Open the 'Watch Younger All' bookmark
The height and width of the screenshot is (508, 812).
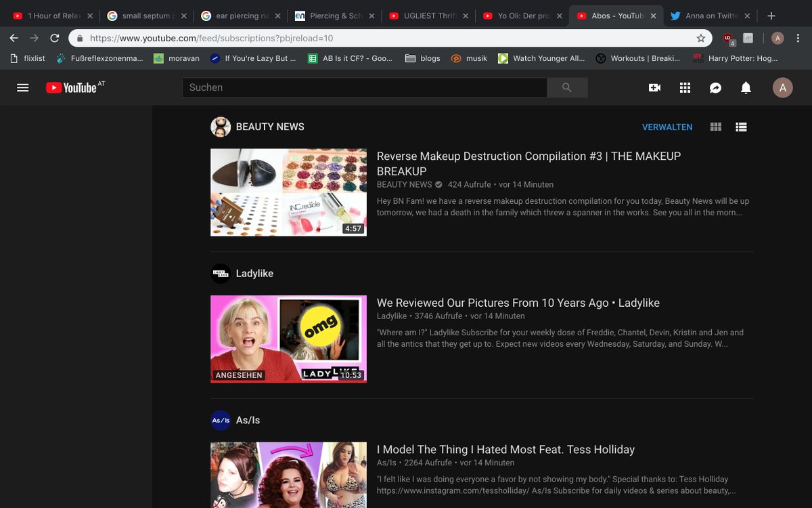click(x=541, y=58)
